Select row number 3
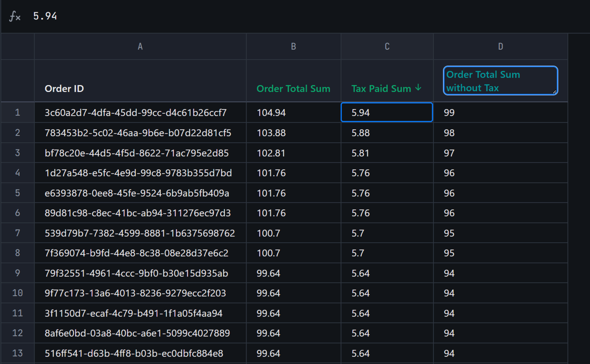Image resolution: width=590 pixels, height=364 pixels. [x=17, y=153]
